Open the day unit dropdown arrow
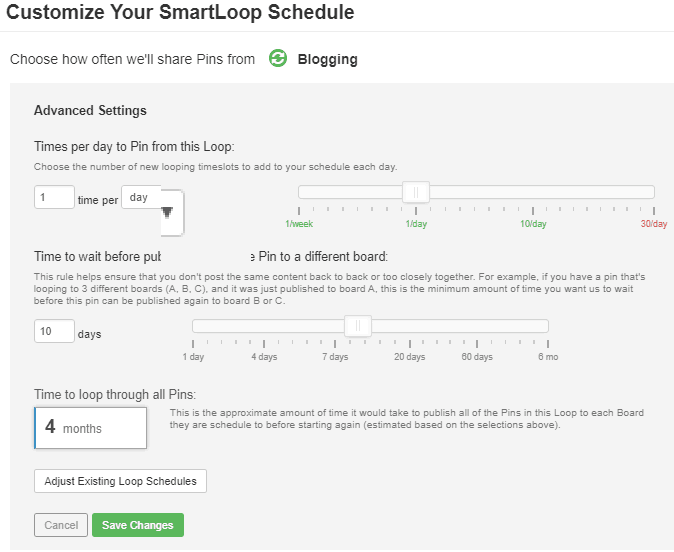The width and height of the screenshot is (674, 552). [x=167, y=212]
